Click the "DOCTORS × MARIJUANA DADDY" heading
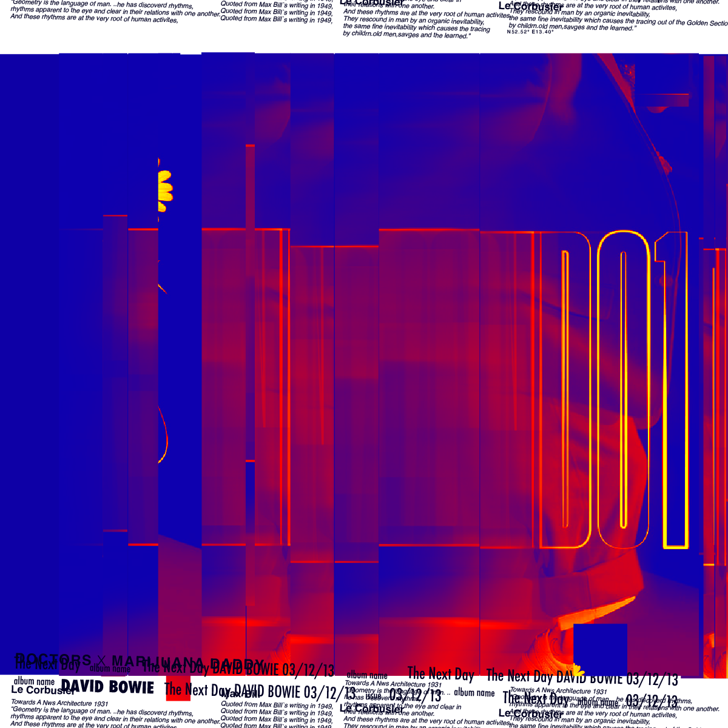Image resolution: width=728 pixels, height=728 pixels. click(140, 661)
